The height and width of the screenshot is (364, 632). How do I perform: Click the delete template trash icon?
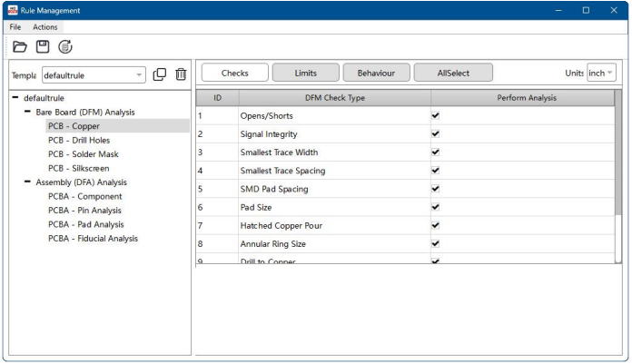point(181,74)
